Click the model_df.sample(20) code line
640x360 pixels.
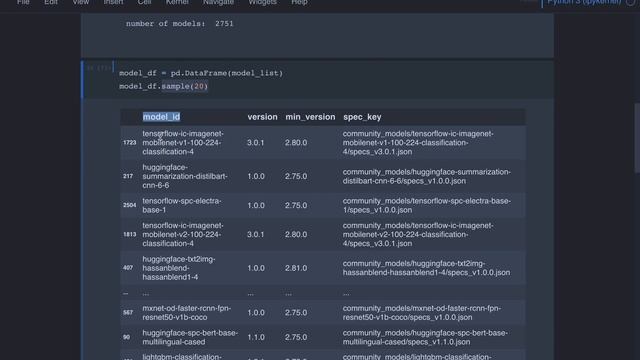tap(164, 86)
